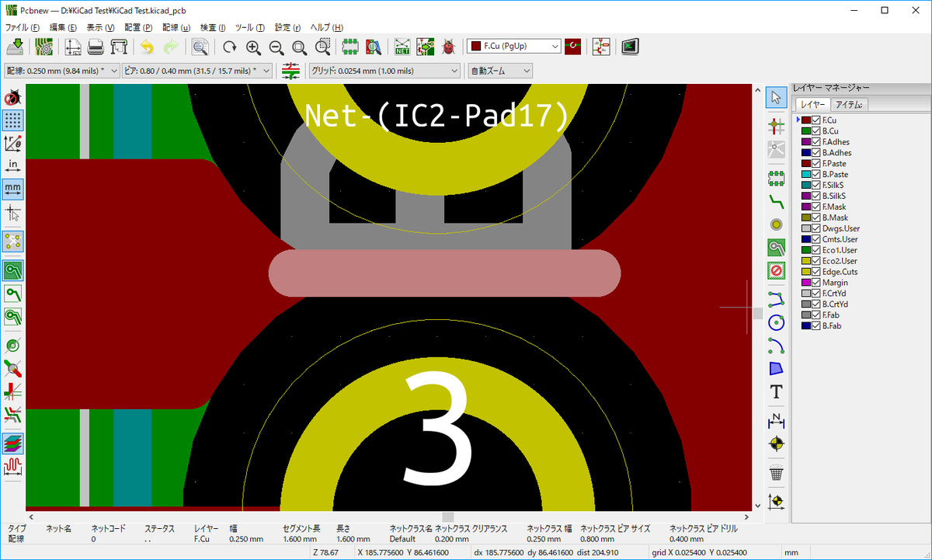Open the 表示 menu
This screenshot has width=932, height=560.
pyautogui.click(x=100, y=27)
